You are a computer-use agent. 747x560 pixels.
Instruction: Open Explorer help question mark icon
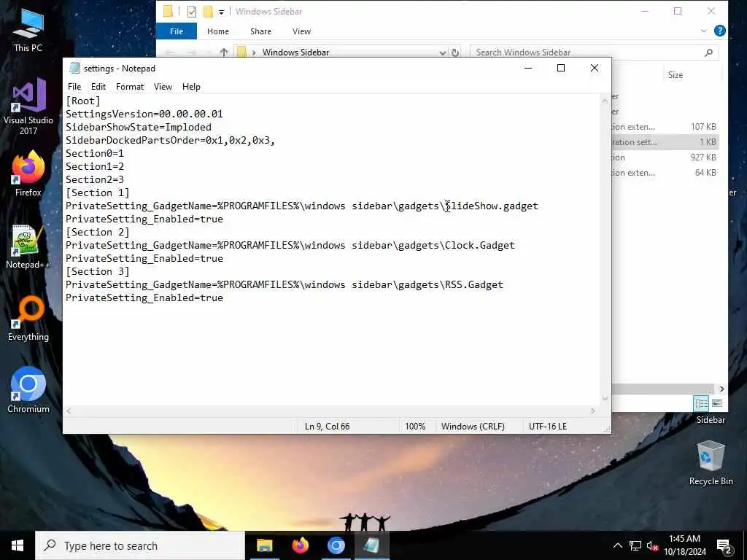click(x=720, y=31)
